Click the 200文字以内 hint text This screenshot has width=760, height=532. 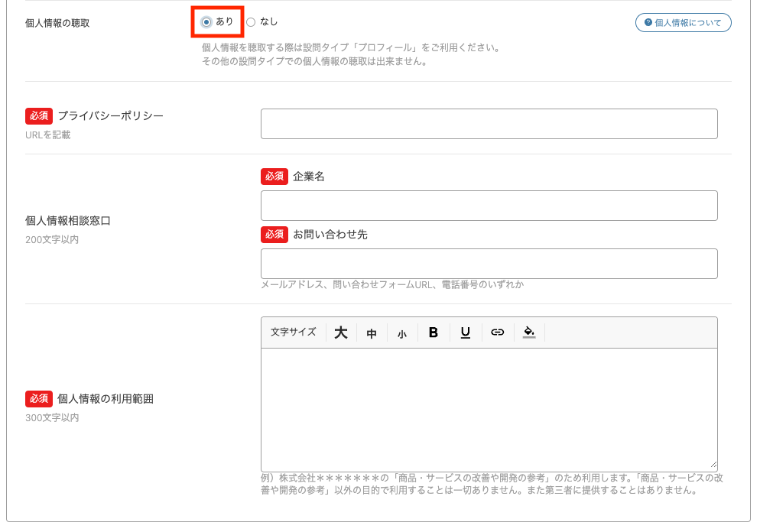pos(52,240)
